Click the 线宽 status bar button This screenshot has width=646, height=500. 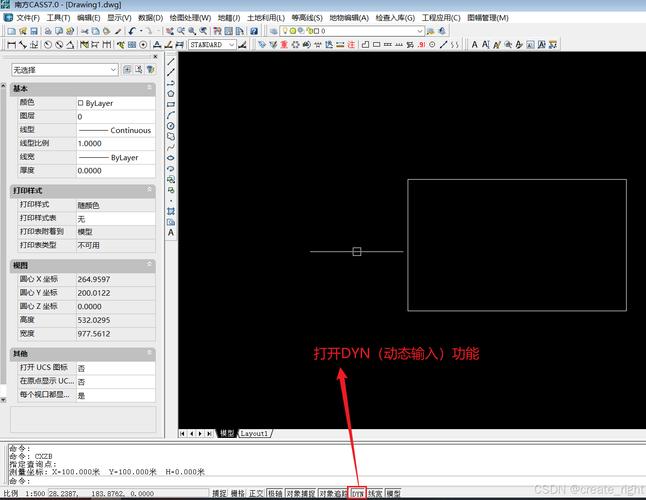(375, 493)
